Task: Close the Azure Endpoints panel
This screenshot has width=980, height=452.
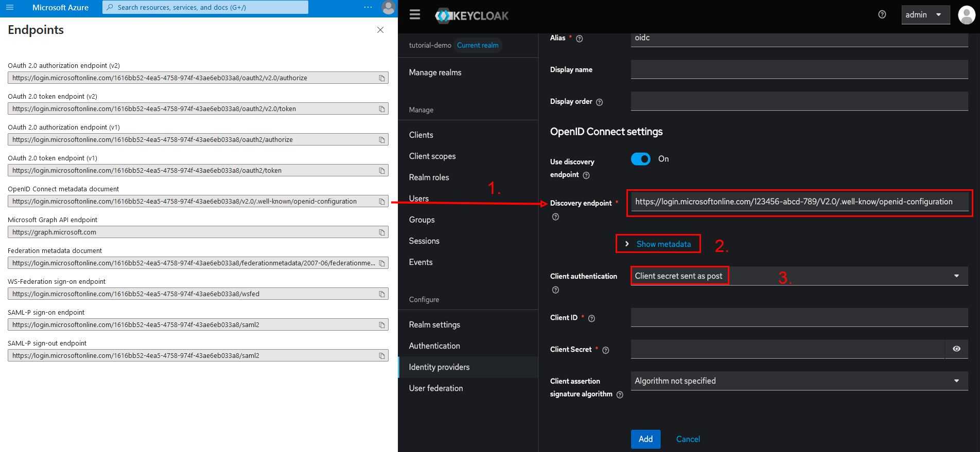Action: [x=380, y=30]
